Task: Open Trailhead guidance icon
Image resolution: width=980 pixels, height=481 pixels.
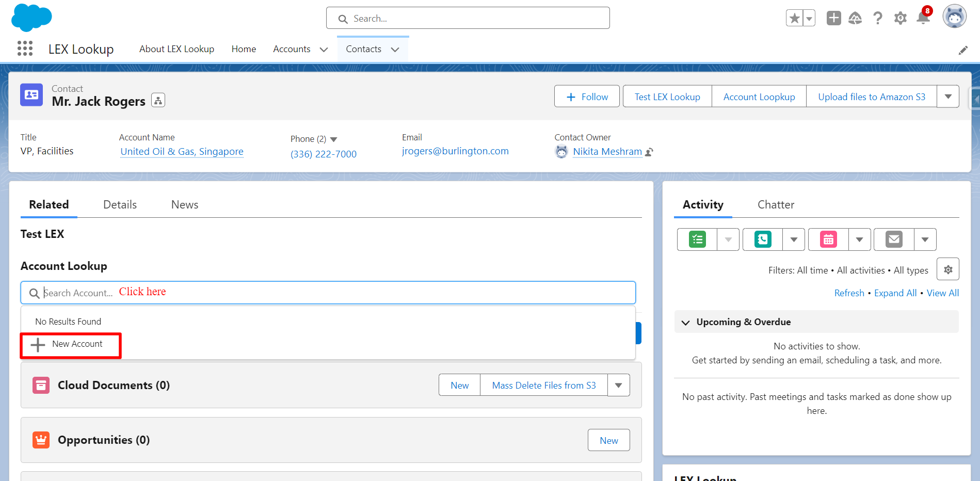Action: point(855,18)
